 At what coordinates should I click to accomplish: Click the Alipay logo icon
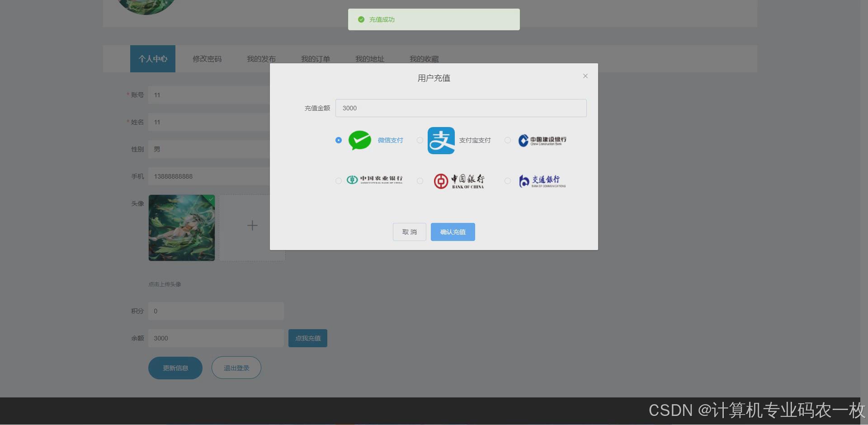point(441,141)
